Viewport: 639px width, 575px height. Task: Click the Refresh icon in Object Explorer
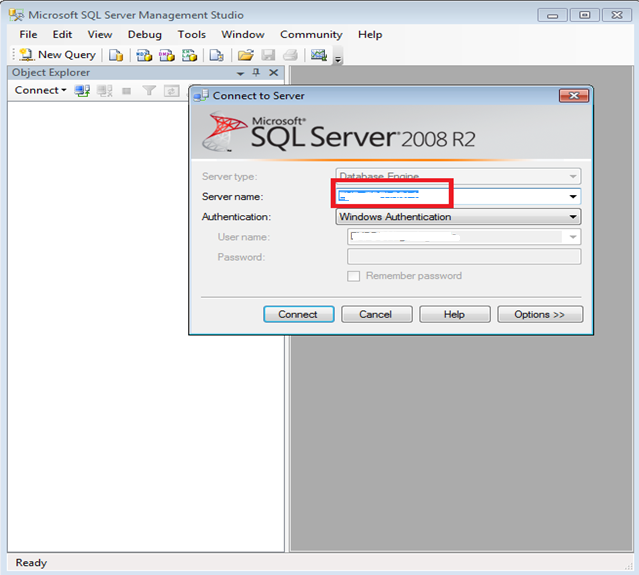(x=172, y=90)
